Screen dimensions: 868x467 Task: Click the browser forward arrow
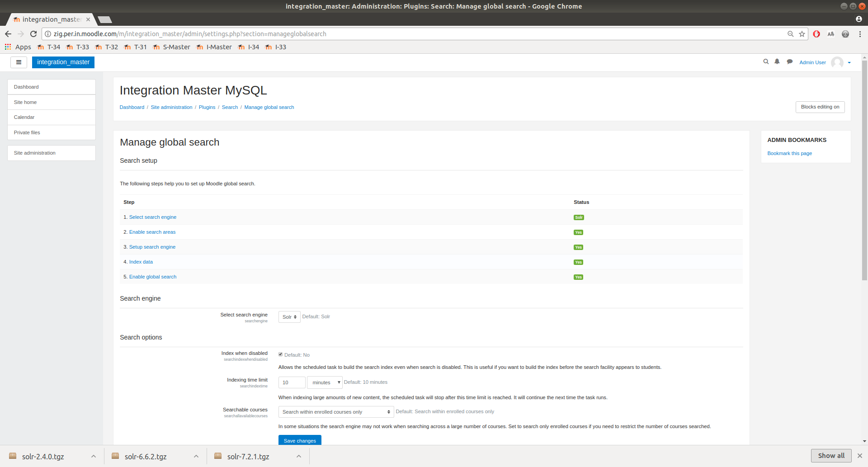click(x=21, y=34)
